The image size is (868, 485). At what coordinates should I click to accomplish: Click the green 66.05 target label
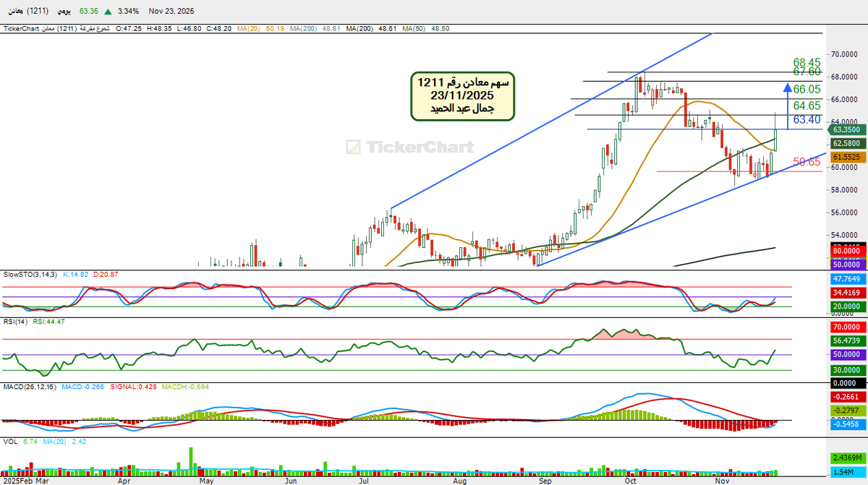pos(807,89)
